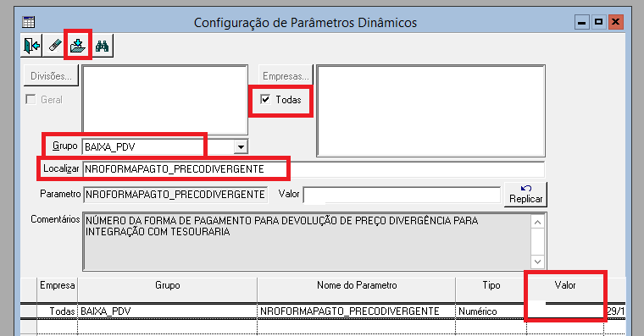Select the NROFORMAPAGTO_PRECODIVERGENTE grid cell
The height and width of the screenshot is (336, 644).
pyautogui.click(x=357, y=311)
